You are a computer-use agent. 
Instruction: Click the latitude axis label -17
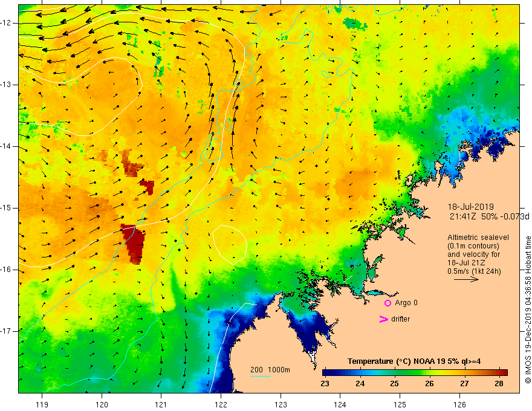(x=6, y=331)
